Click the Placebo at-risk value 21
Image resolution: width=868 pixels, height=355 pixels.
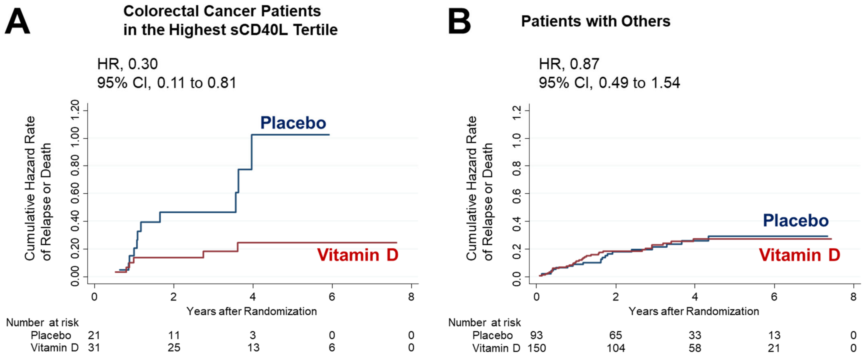[x=94, y=335]
